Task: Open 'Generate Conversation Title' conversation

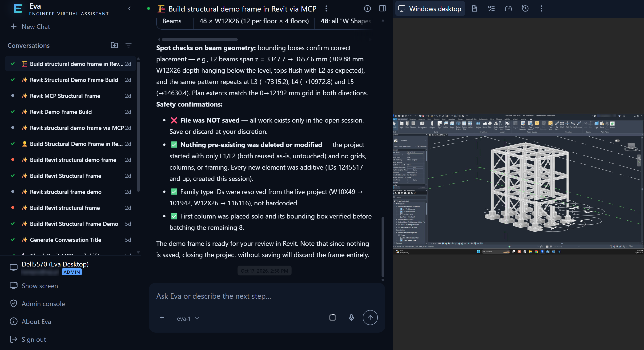Action: [x=71, y=240]
